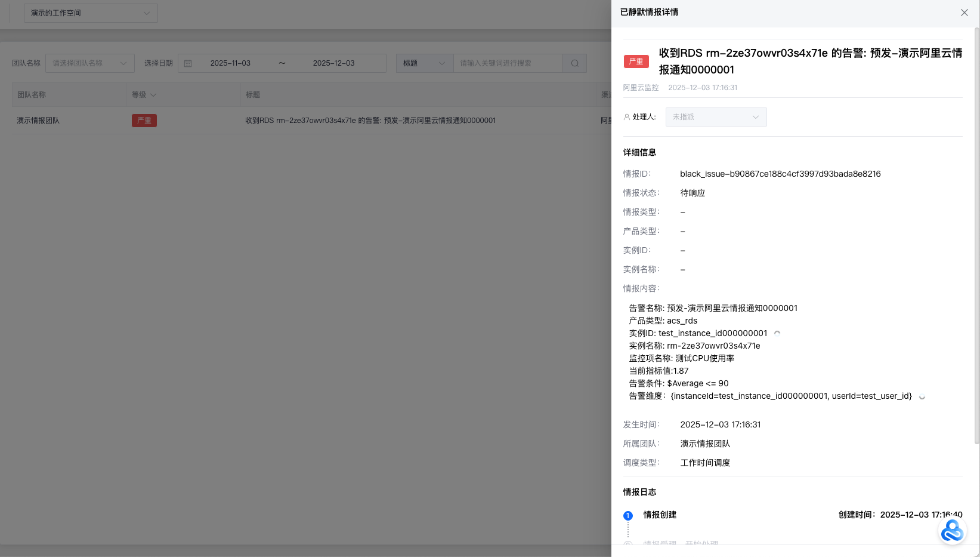Open the floating cloud assistant icon

(x=952, y=531)
